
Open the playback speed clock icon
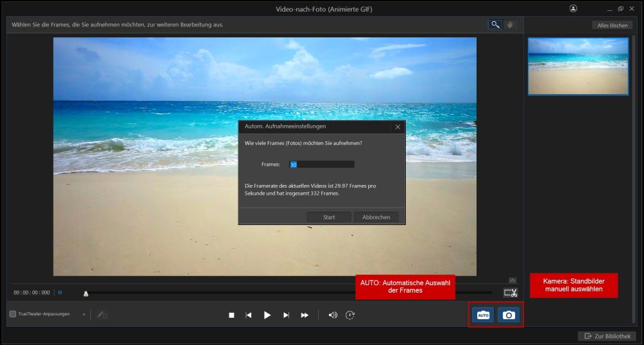pos(350,315)
